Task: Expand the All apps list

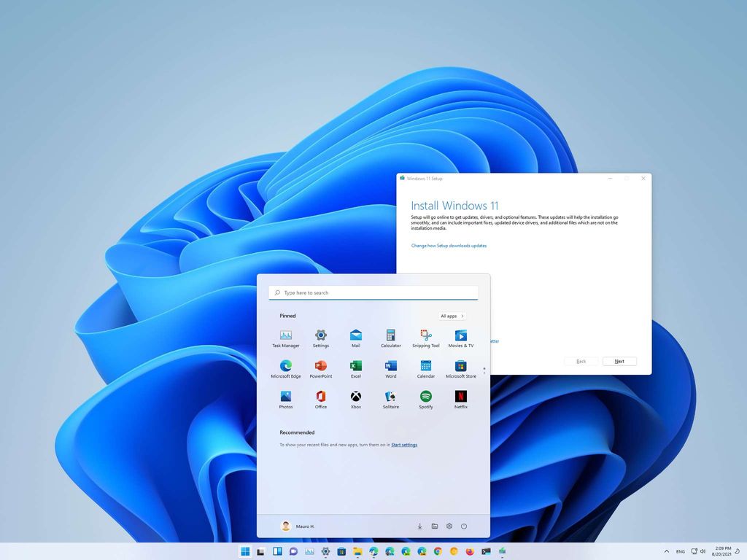Action: point(452,316)
